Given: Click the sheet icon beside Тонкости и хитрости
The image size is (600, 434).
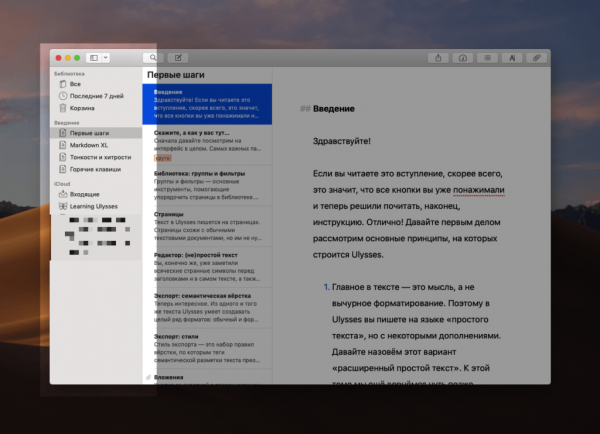Looking at the screenshot, I should tap(63, 157).
